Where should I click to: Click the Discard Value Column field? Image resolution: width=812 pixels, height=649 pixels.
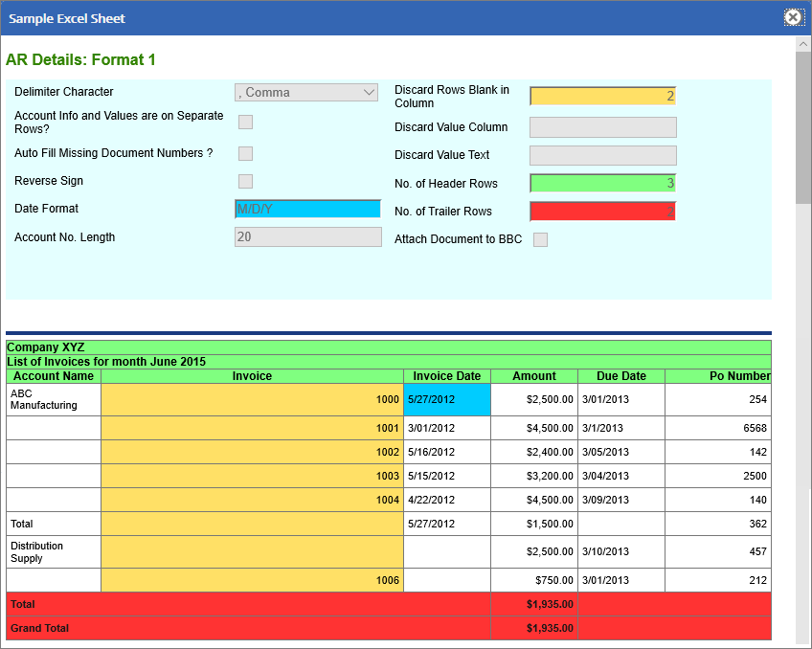602,127
